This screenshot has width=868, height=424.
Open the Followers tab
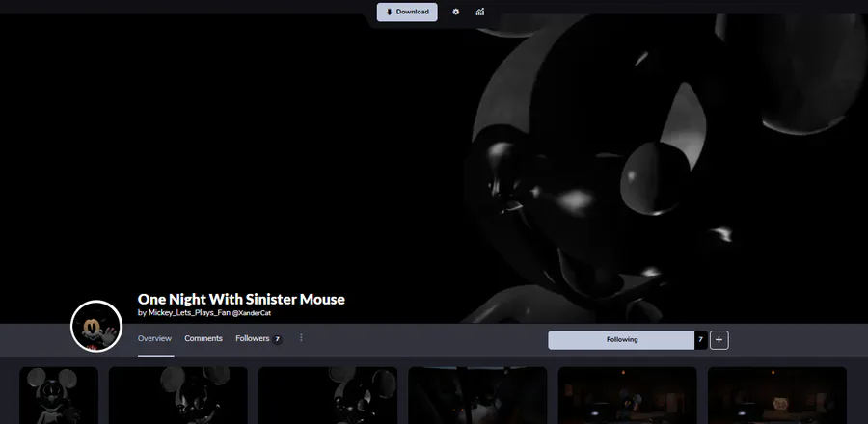pyautogui.click(x=258, y=338)
